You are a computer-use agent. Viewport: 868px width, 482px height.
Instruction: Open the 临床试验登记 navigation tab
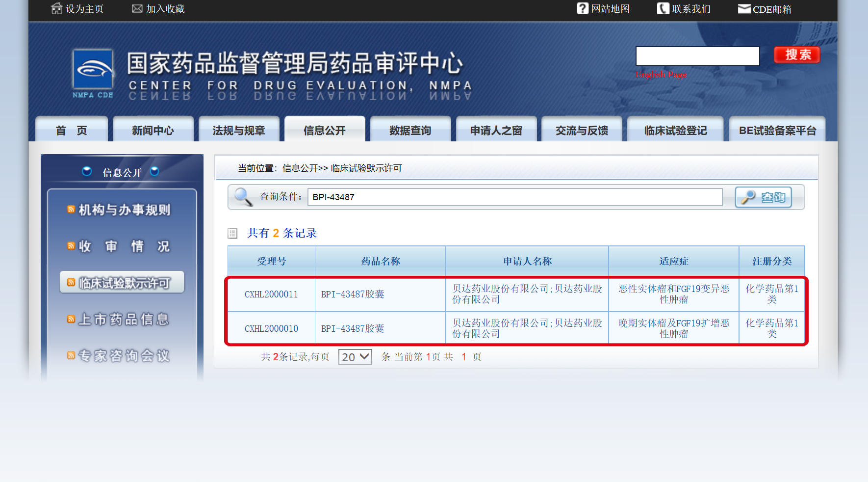(x=675, y=130)
